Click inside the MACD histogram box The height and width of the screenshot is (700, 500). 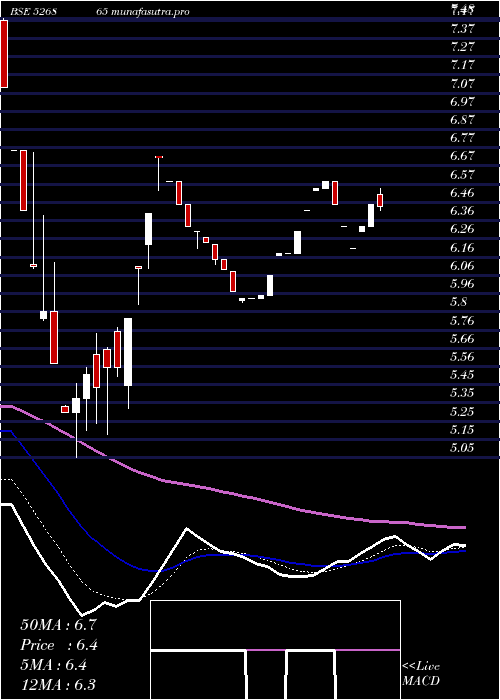click(x=275, y=650)
